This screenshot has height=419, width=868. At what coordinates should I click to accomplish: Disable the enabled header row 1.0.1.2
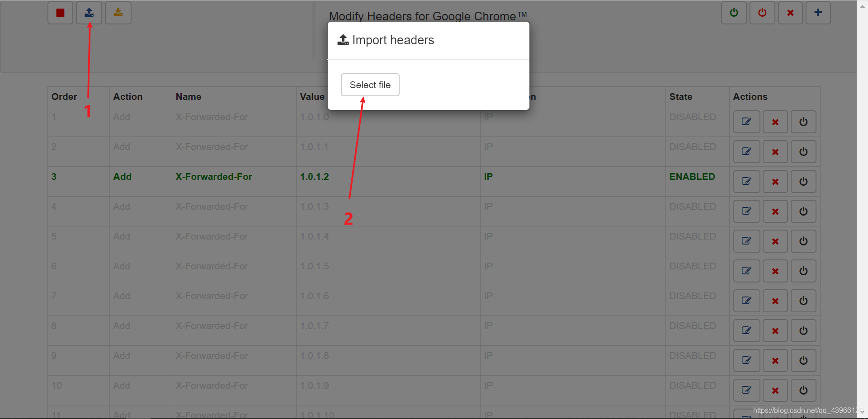point(803,182)
